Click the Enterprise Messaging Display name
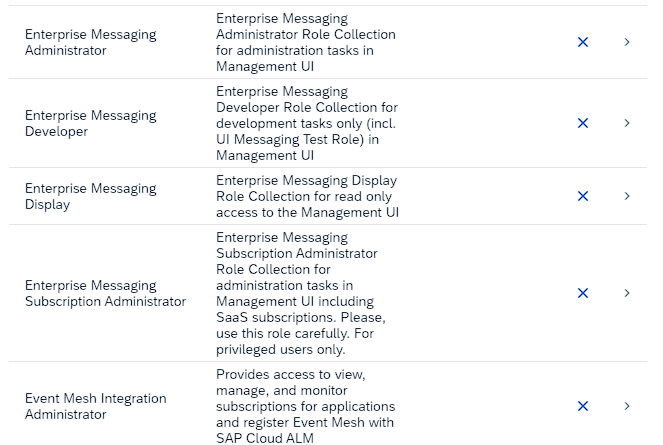The image size is (663, 445). coord(90,196)
